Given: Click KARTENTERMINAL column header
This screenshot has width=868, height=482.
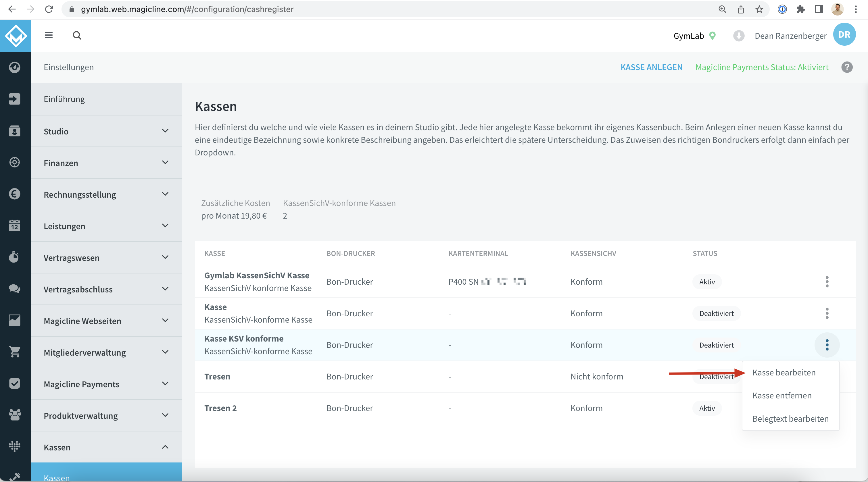Looking at the screenshot, I should [478, 254].
